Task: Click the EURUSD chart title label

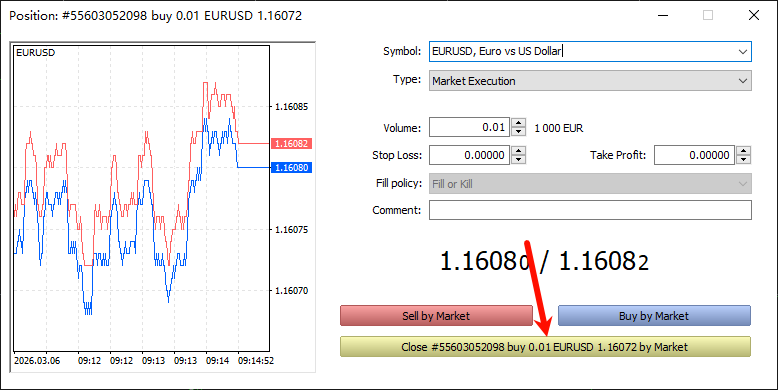Action: (35, 53)
